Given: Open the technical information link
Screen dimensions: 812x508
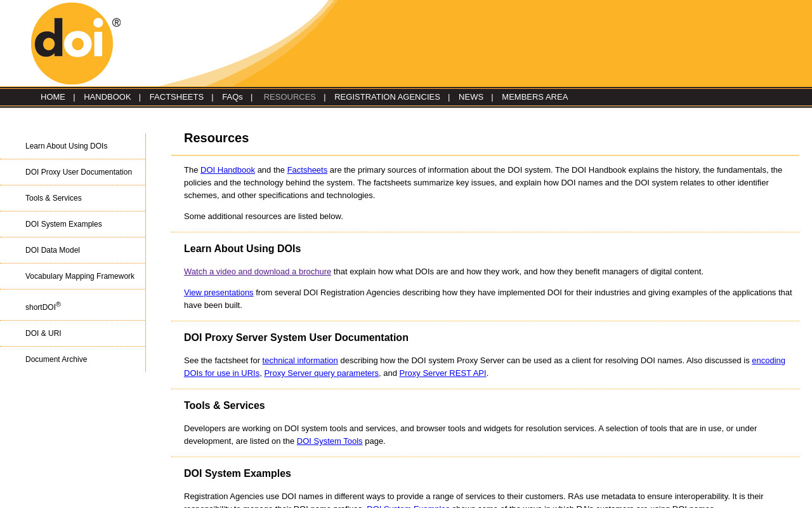Looking at the screenshot, I should (x=300, y=361).
